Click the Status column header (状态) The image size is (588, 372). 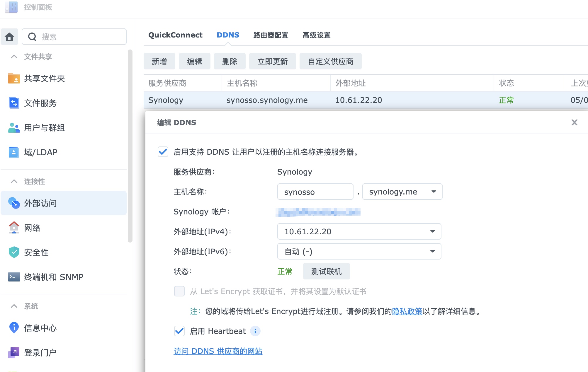(530, 83)
